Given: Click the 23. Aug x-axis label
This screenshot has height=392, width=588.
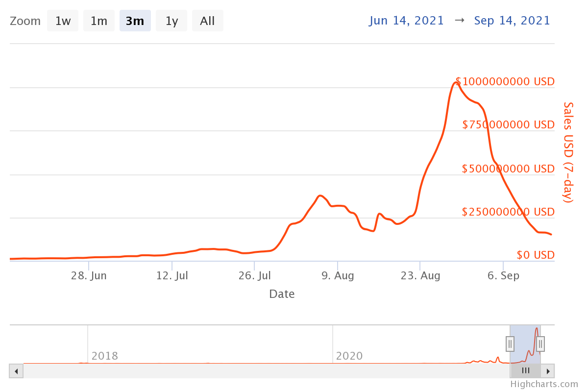Looking at the screenshot, I should [x=420, y=276].
